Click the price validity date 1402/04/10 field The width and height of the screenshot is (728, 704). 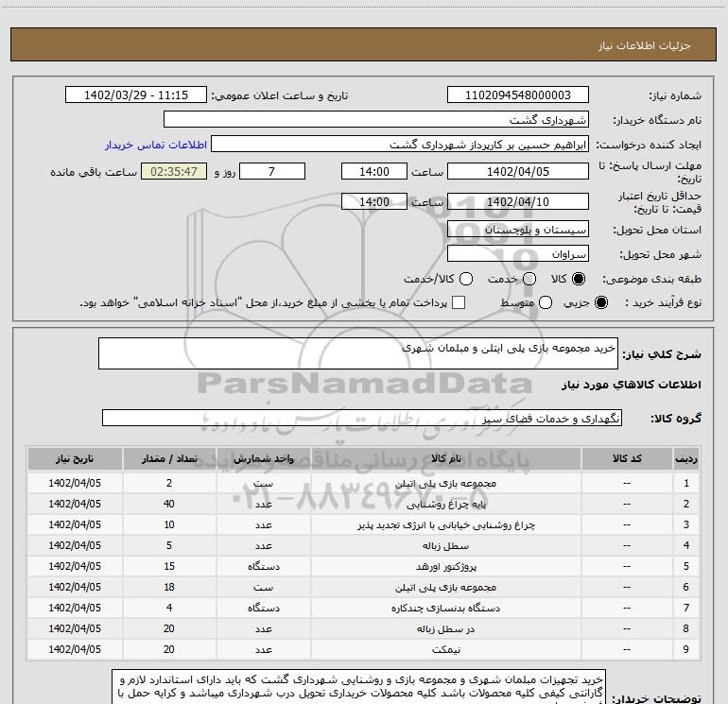[516, 202]
